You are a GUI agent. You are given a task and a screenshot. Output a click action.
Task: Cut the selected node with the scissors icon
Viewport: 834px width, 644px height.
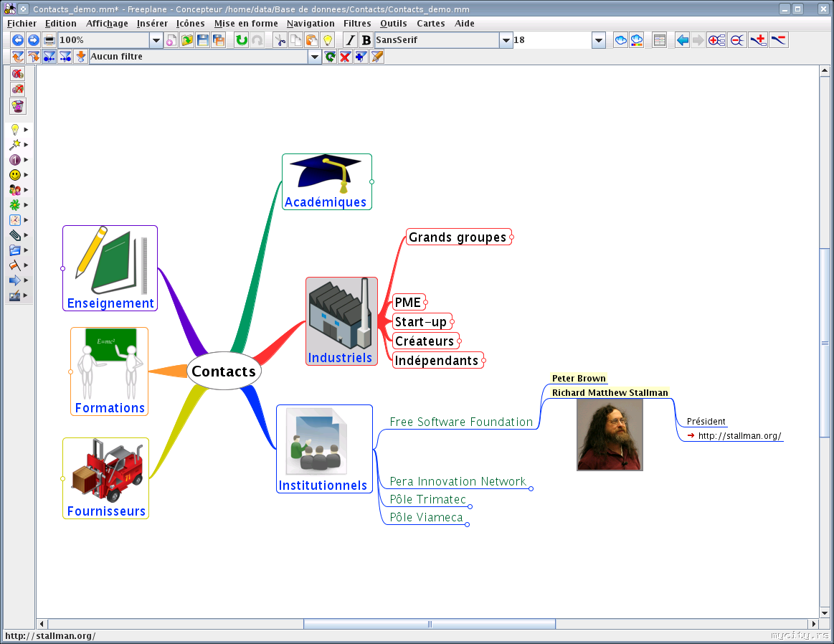click(280, 40)
